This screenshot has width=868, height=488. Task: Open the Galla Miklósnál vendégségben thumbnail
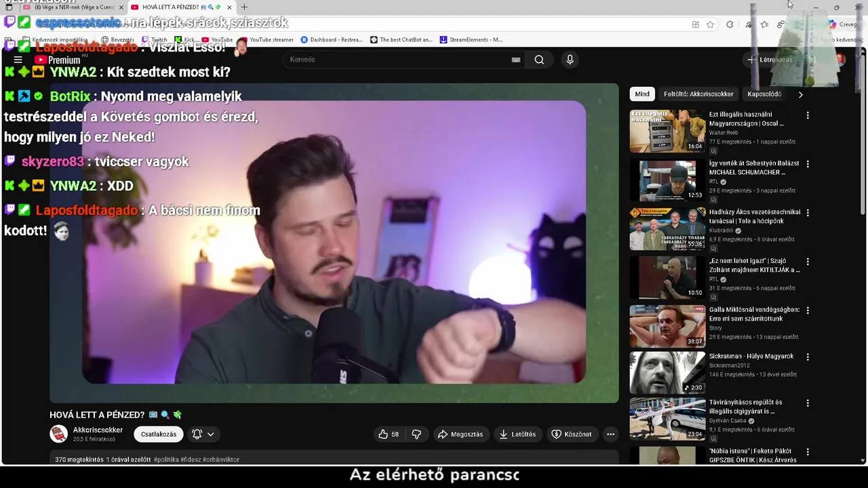tap(667, 327)
